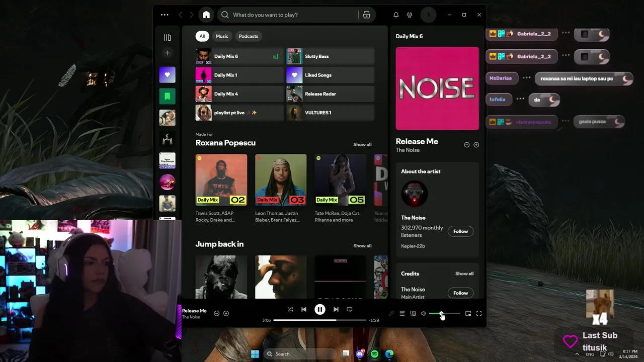Pause the current song

(319, 310)
